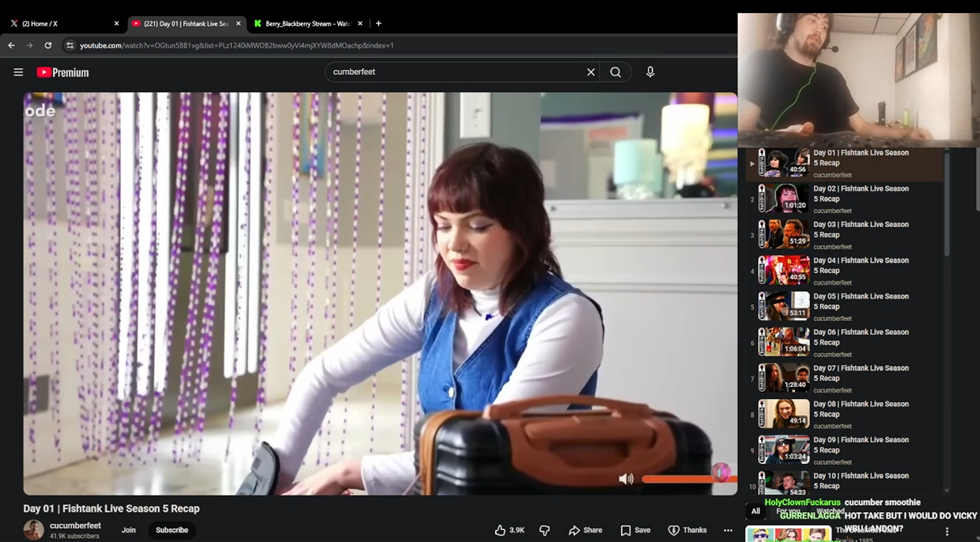Open options menu for suggested video

[947, 531]
